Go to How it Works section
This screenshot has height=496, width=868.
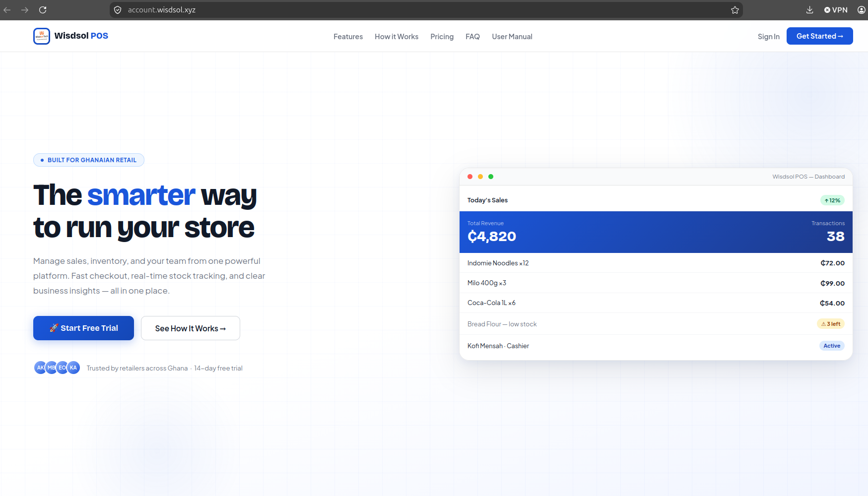coord(397,37)
